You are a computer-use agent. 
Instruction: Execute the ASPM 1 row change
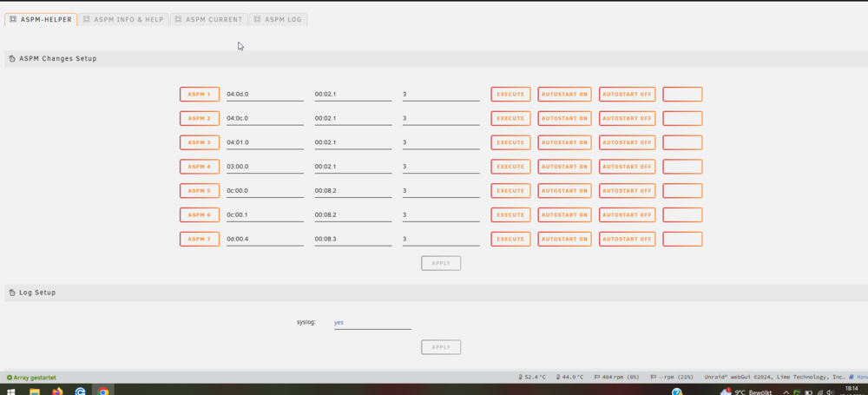510,94
